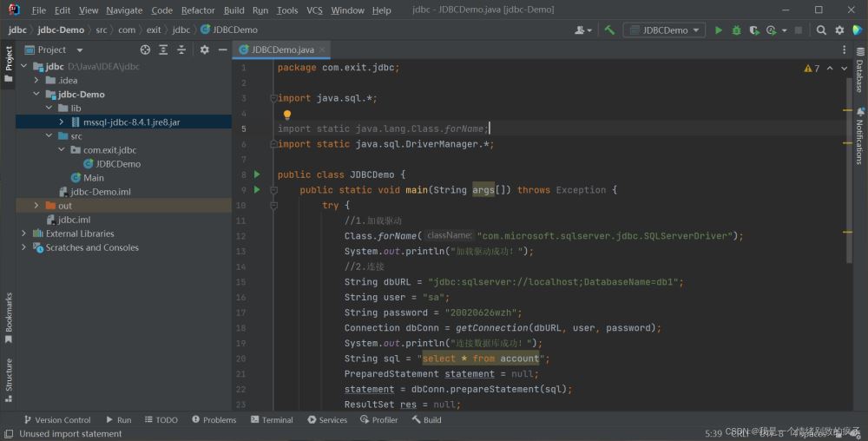Image resolution: width=868 pixels, height=441 pixels.
Task: Start debugging with the bug icon
Action: point(736,30)
